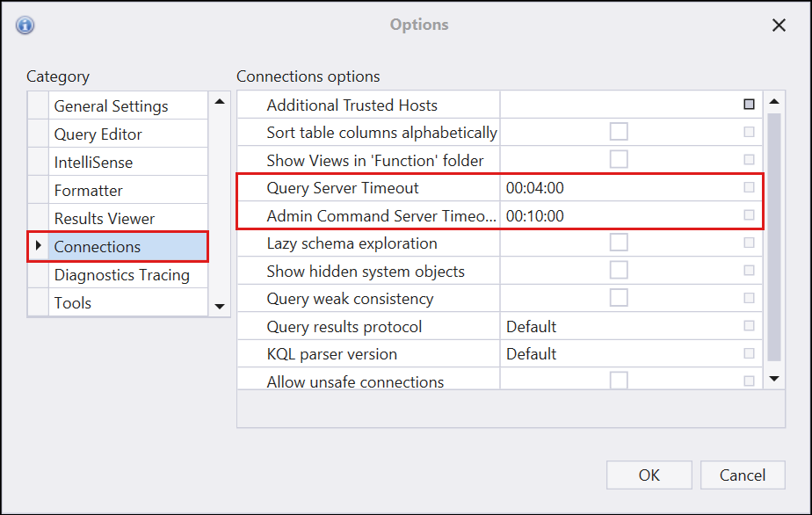Enable Sort table columns alphabetically checkbox

coord(619,132)
